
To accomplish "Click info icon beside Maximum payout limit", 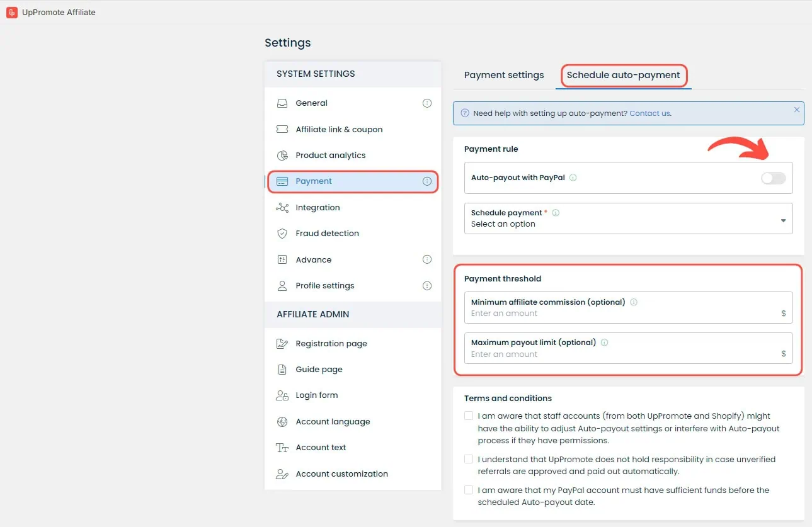I will [604, 343].
